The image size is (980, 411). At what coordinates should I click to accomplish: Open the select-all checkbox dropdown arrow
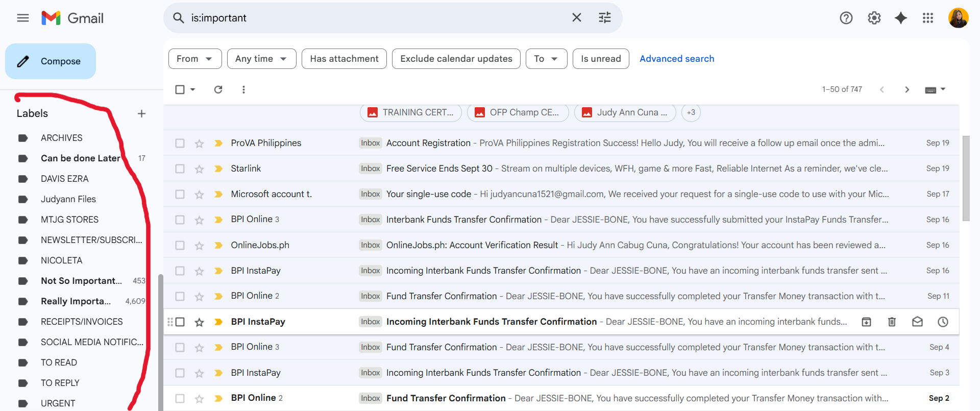(193, 89)
